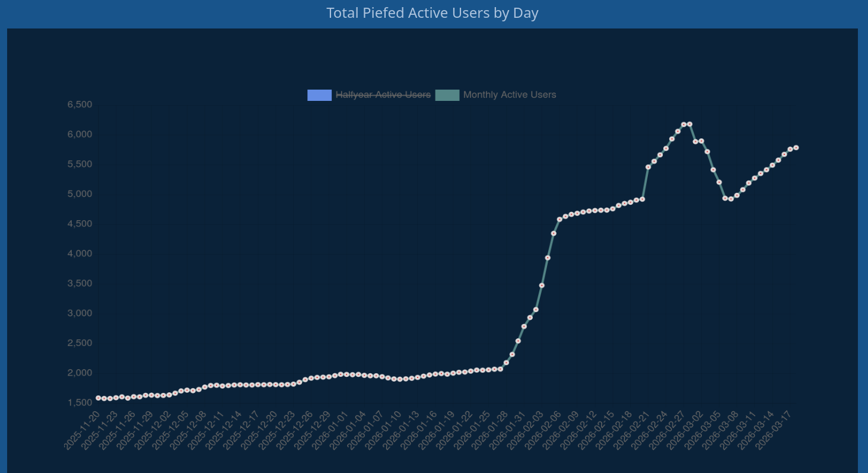Hide the Monthly Active Users series via legend
Image resolution: width=868 pixels, height=473 pixels.
click(x=509, y=95)
